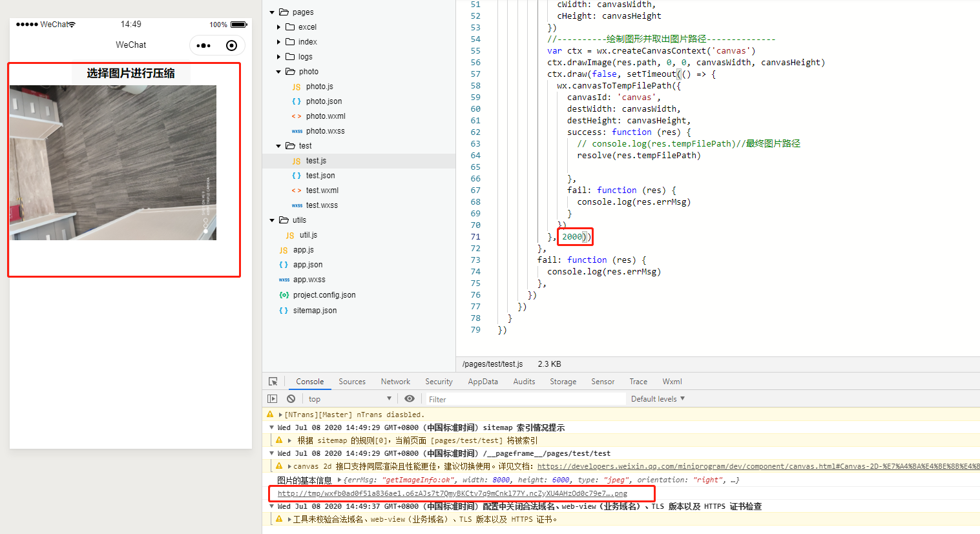
Task: Switch to the Sensor tab
Action: (x=603, y=382)
